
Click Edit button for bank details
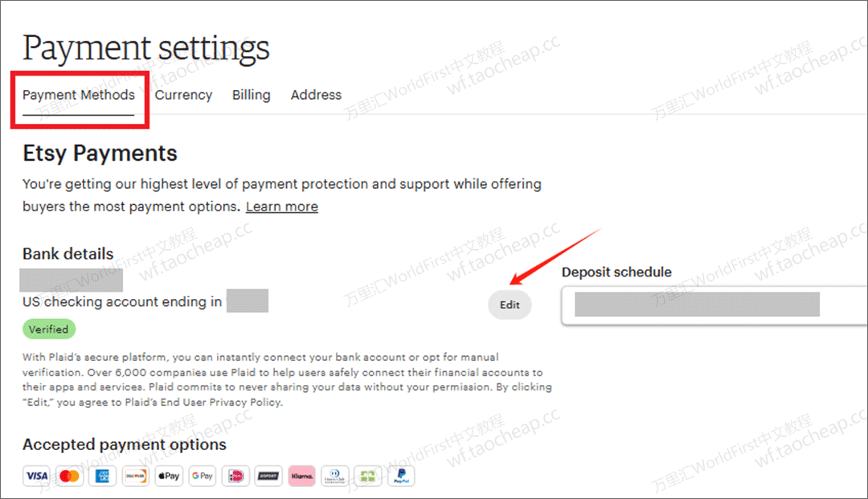tap(510, 305)
